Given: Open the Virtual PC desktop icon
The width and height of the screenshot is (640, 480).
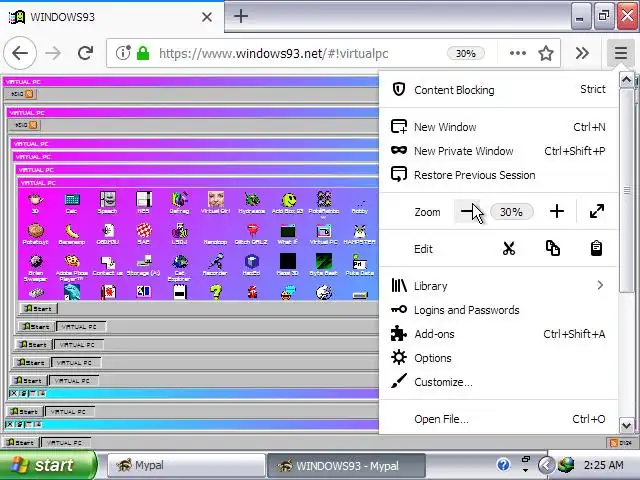Looking at the screenshot, I should tap(324, 234).
